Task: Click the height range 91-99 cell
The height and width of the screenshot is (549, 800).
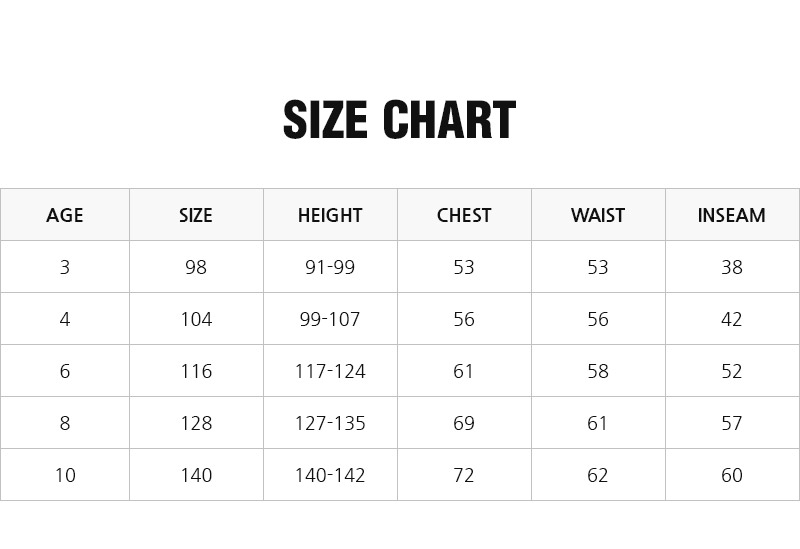Action: coord(330,267)
